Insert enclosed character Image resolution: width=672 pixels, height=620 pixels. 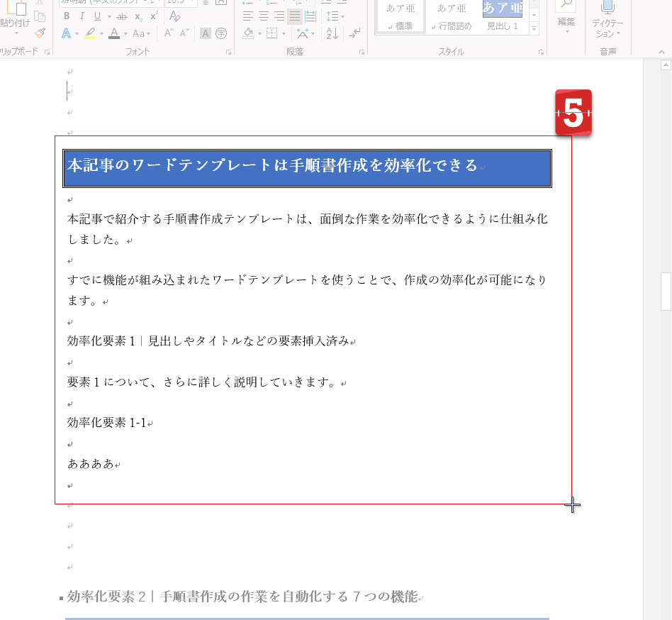click(221, 33)
